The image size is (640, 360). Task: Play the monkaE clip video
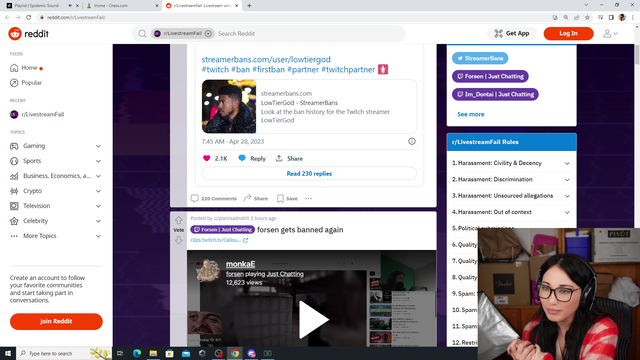(313, 320)
